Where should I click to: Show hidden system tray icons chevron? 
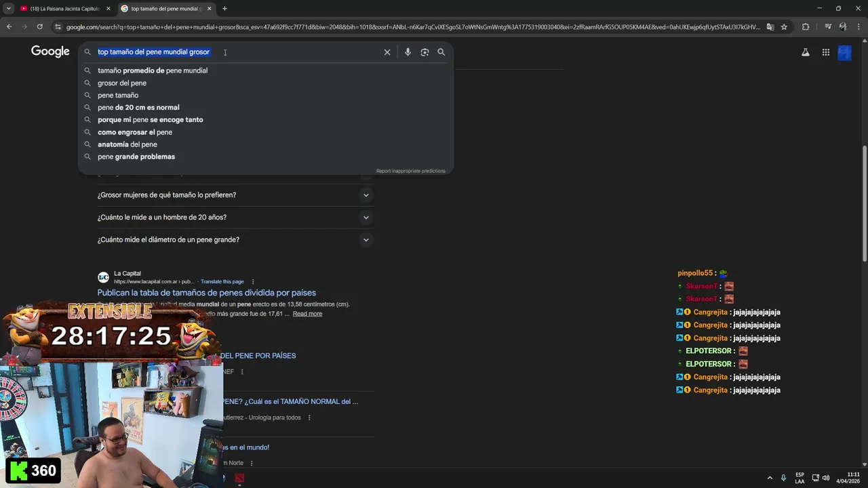tap(770, 478)
